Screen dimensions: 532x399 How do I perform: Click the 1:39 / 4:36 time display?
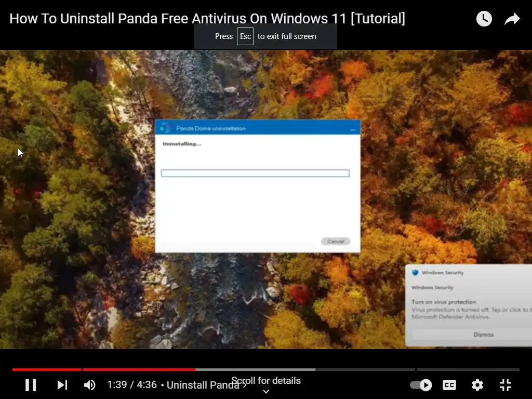(132, 385)
